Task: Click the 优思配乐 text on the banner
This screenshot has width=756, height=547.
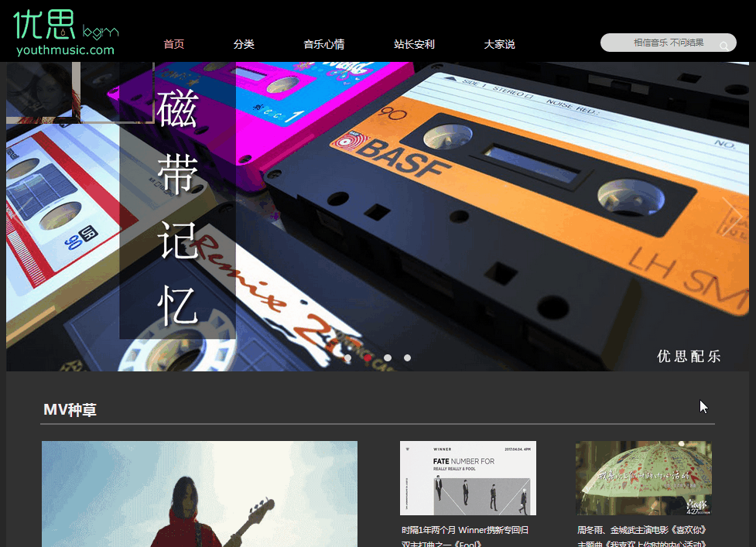Action: [689, 356]
